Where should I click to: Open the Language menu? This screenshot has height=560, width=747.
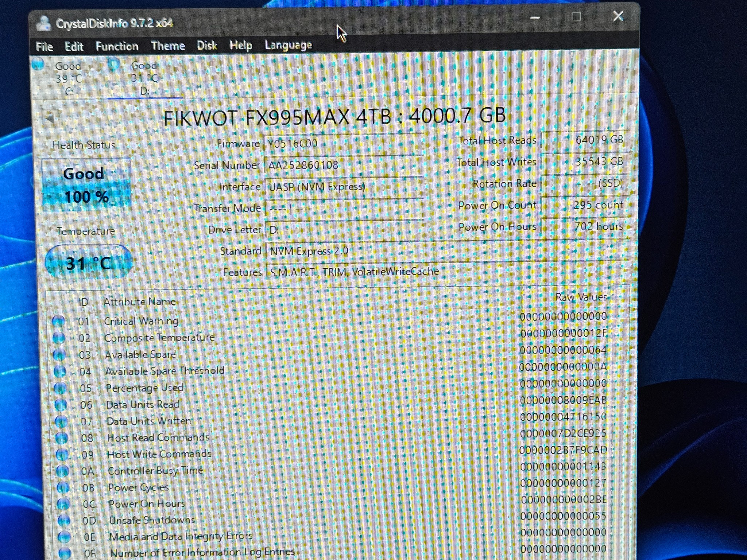(288, 45)
